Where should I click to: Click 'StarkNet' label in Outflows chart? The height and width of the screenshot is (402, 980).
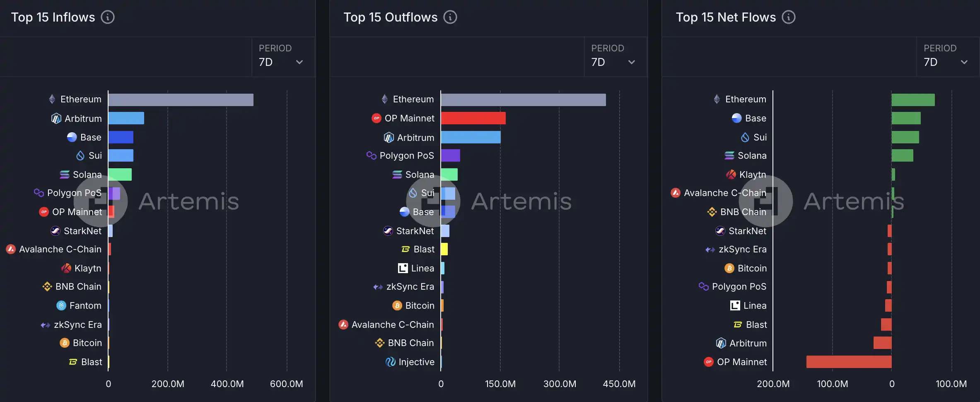[x=415, y=231]
